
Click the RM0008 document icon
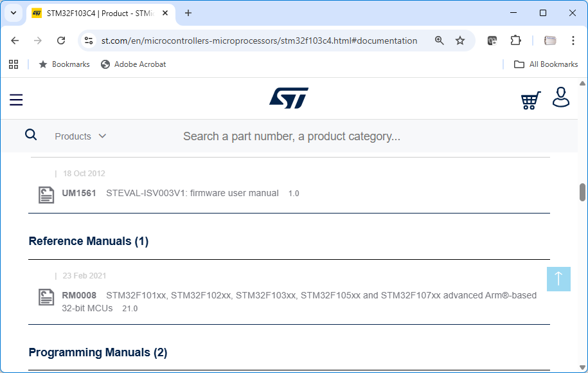pos(46,296)
